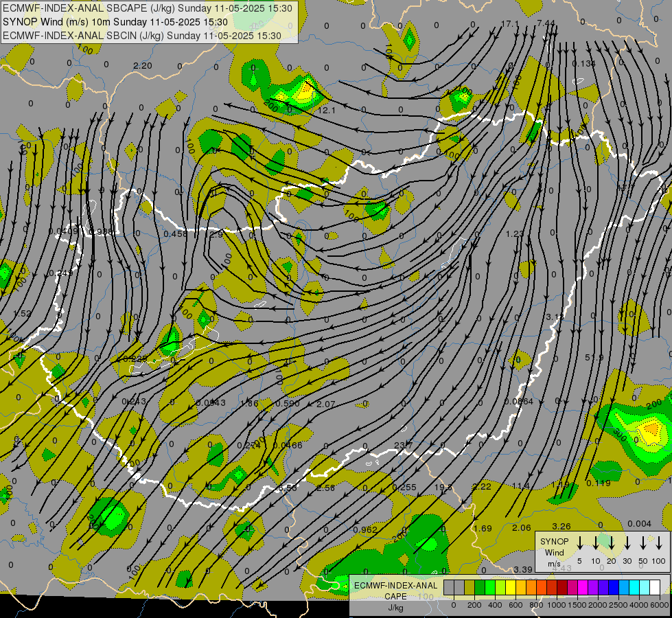Viewport: 672px width, 618px height.
Task: Click the 1.86 value on the map
Action: 249,403
